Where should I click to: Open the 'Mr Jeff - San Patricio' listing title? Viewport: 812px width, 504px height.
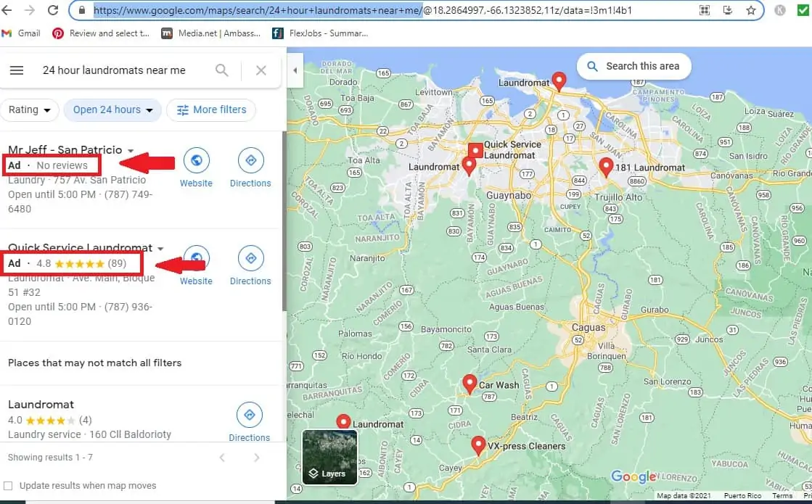click(65, 149)
